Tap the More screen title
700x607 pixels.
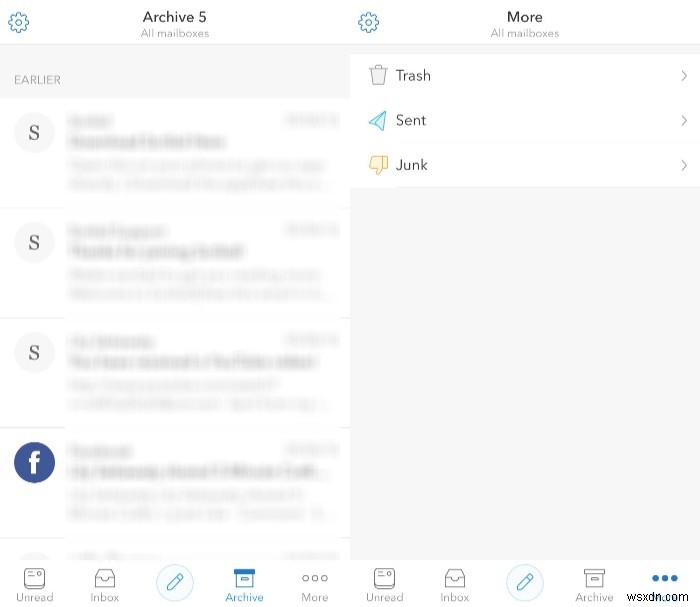tap(525, 17)
